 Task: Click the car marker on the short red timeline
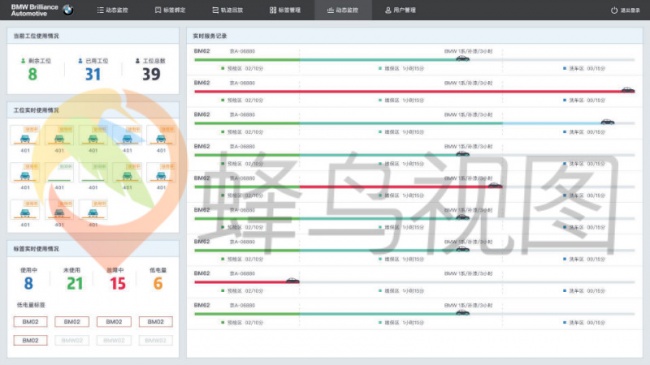tap(292, 280)
